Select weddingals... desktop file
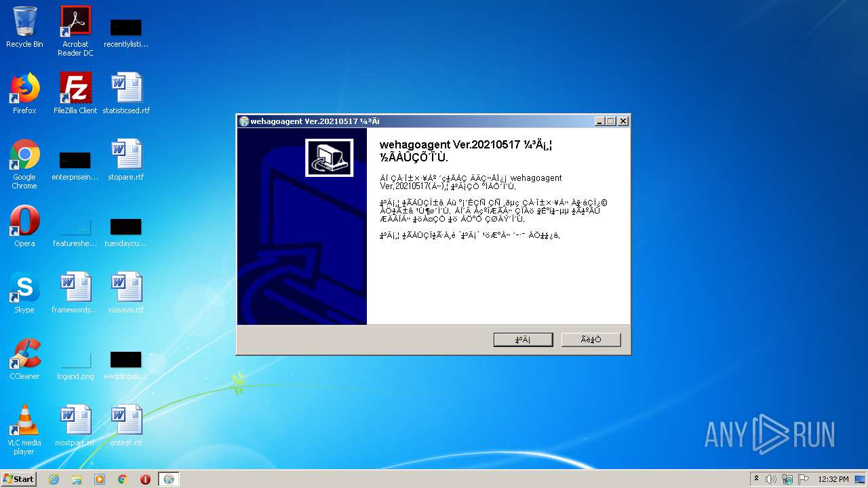Viewport: 868px width, 488px height. [x=126, y=366]
